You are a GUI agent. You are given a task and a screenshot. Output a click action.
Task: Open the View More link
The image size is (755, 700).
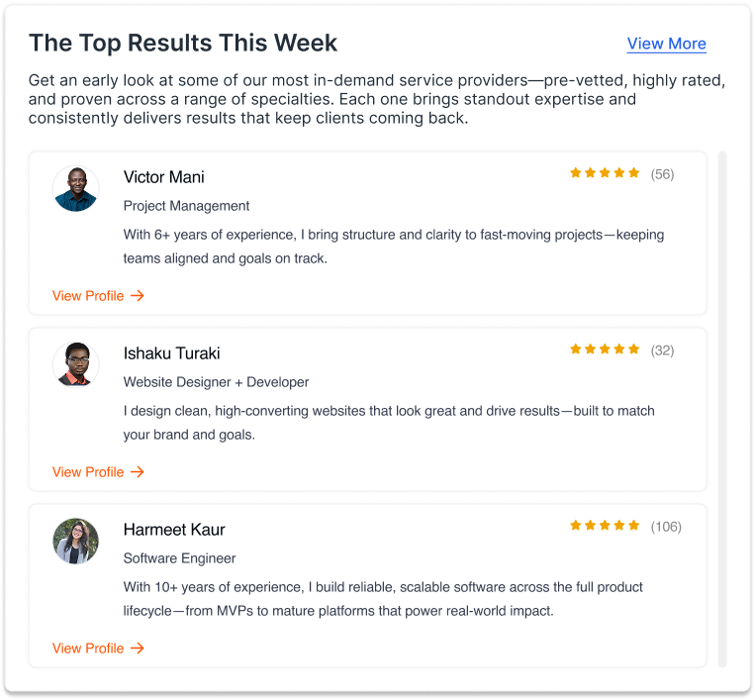pyautogui.click(x=666, y=44)
